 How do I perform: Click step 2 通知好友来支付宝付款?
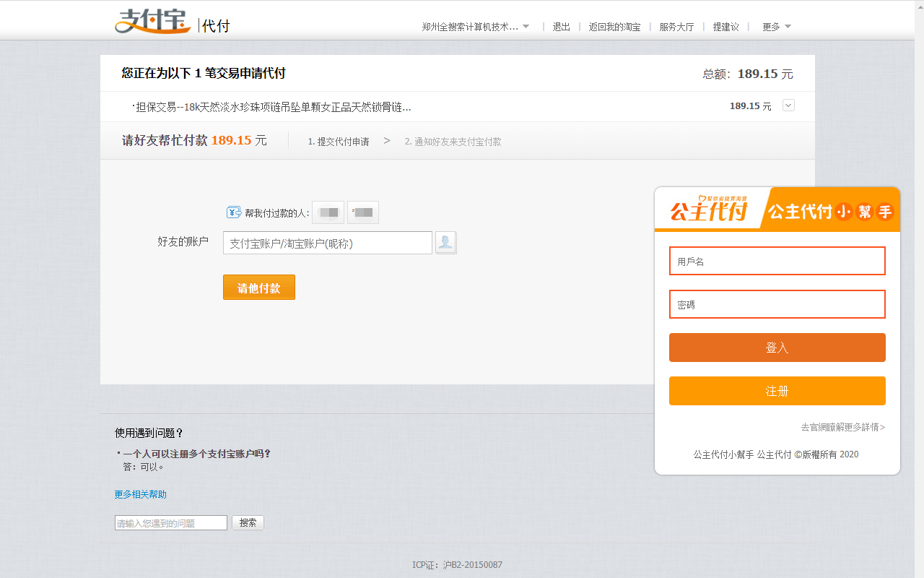[x=453, y=142]
